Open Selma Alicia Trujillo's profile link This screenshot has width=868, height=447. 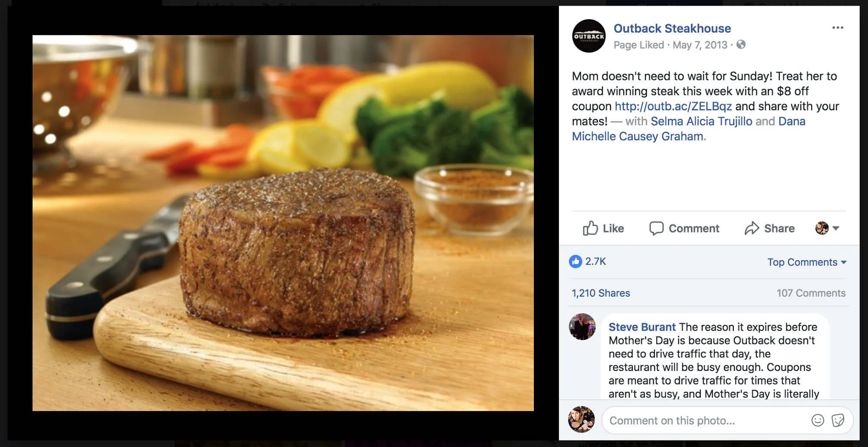click(x=701, y=121)
